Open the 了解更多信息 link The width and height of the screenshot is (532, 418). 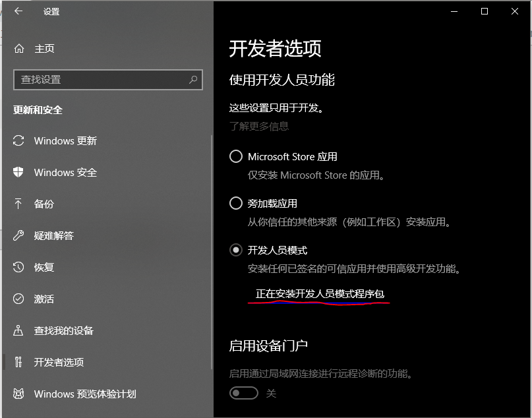click(259, 126)
